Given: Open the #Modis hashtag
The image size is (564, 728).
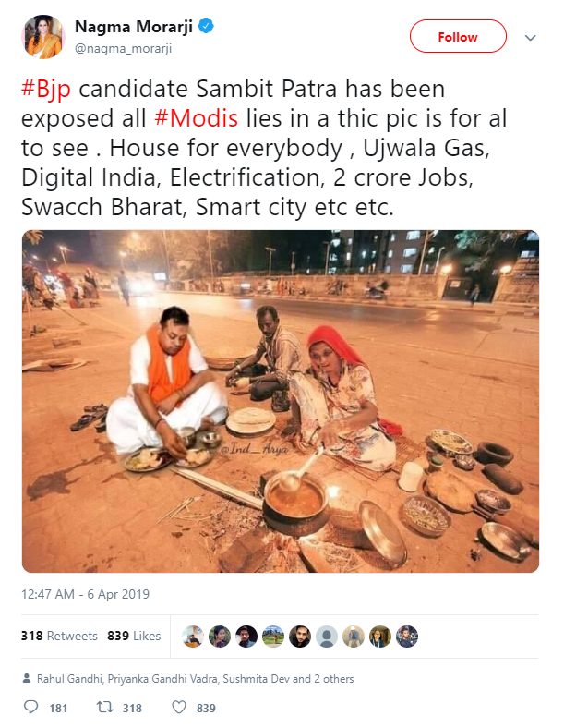Looking at the screenshot, I should point(197,118).
